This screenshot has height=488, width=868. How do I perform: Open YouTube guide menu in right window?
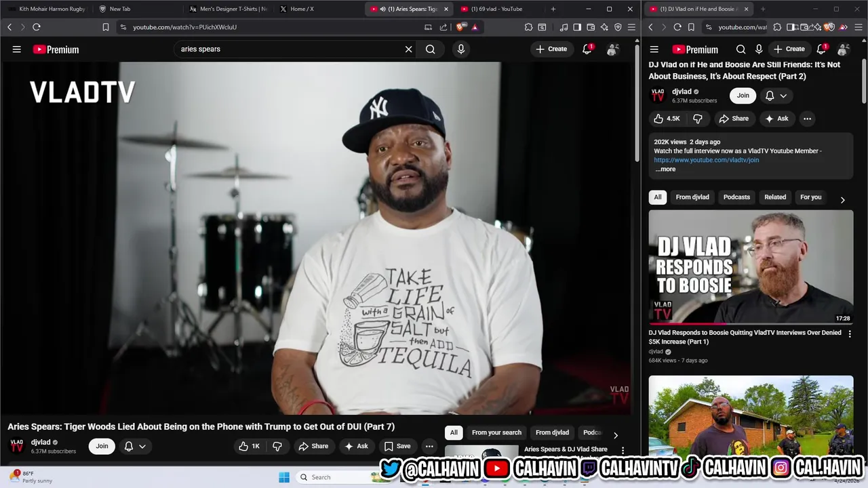[x=654, y=49]
